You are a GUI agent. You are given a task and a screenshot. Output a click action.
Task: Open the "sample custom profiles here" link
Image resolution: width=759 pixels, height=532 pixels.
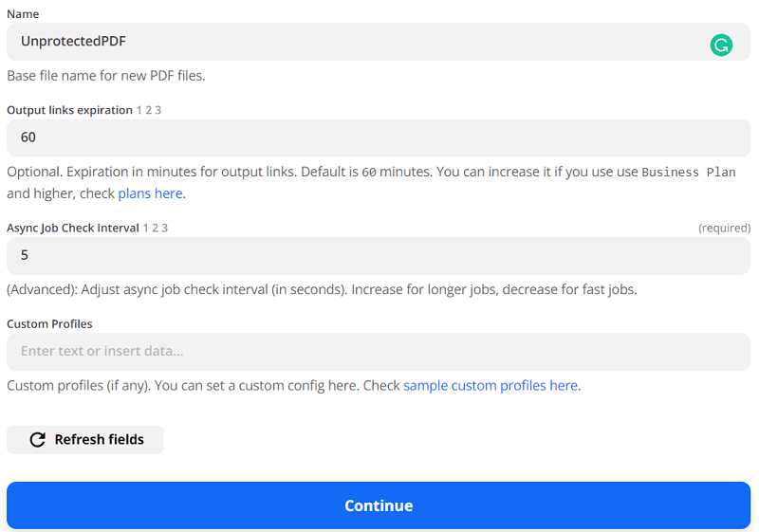(x=490, y=386)
